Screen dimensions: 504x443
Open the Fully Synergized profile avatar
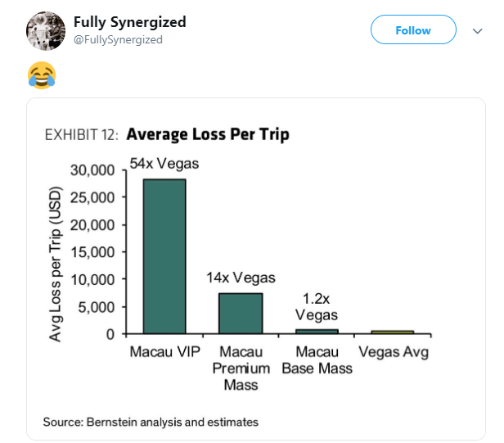(46, 31)
